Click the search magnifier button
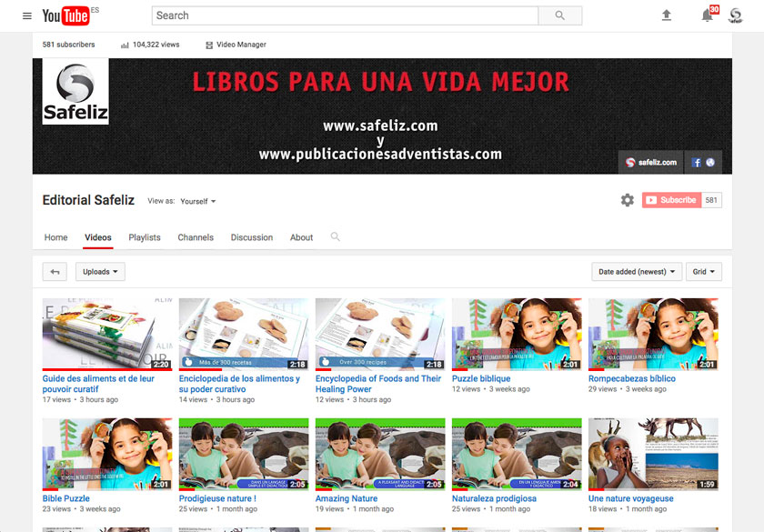This screenshot has width=764, height=532. pyautogui.click(x=559, y=15)
